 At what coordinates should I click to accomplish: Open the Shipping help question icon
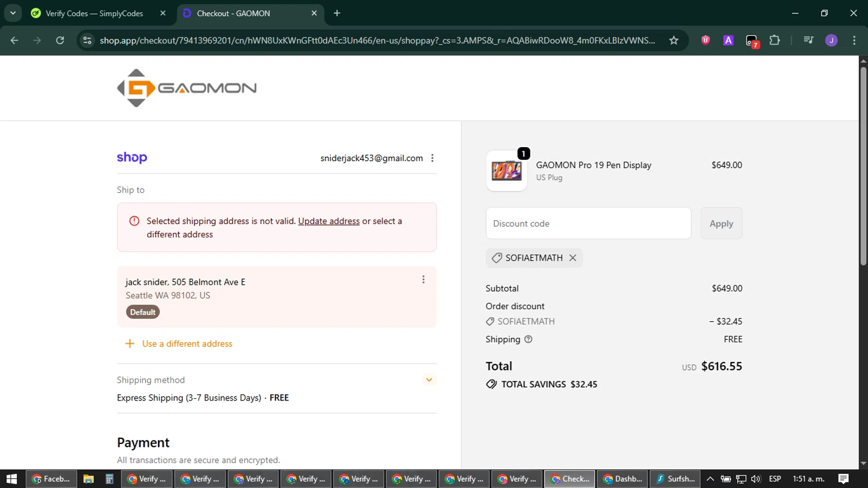click(x=528, y=339)
